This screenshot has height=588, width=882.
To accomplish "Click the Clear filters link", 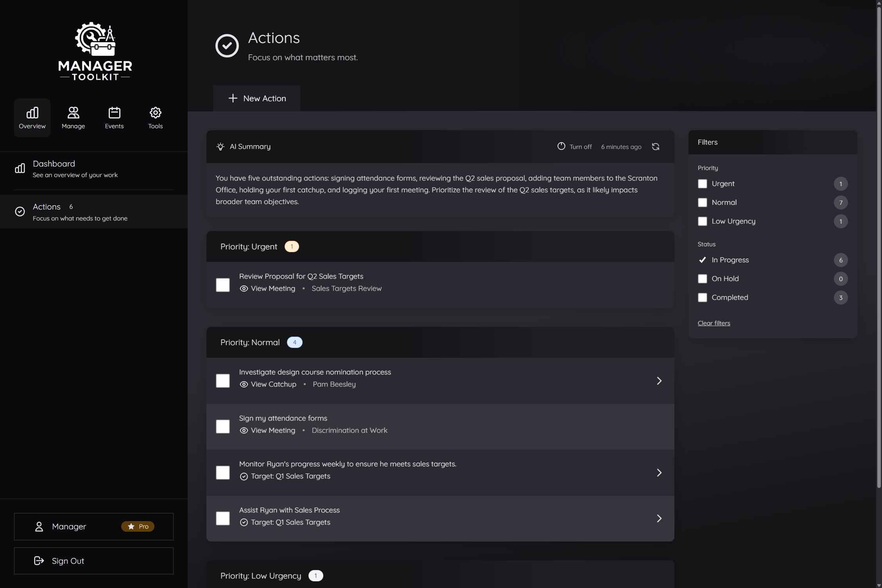I will coord(713,323).
